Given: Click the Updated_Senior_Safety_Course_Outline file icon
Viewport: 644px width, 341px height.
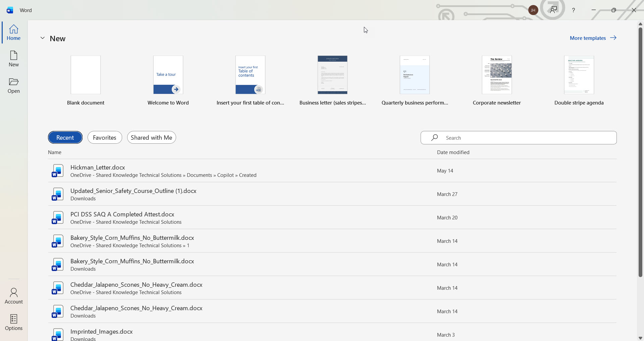Looking at the screenshot, I should click(57, 194).
